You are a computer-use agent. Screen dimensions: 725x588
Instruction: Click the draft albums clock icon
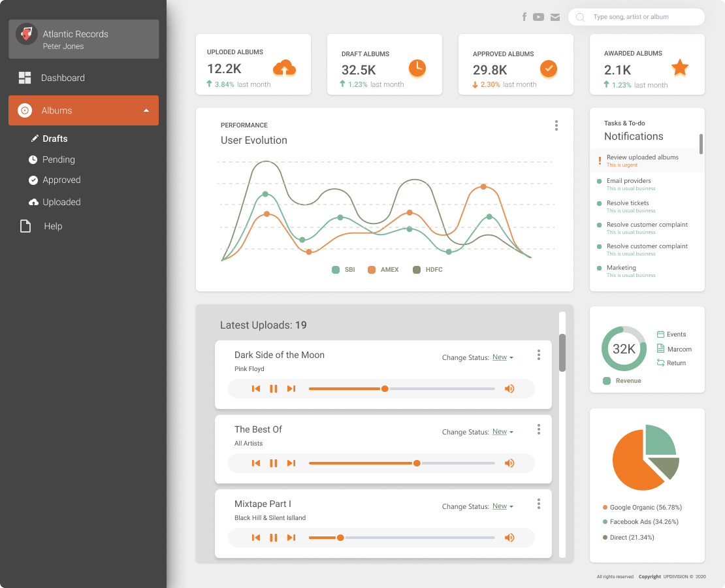pos(417,68)
